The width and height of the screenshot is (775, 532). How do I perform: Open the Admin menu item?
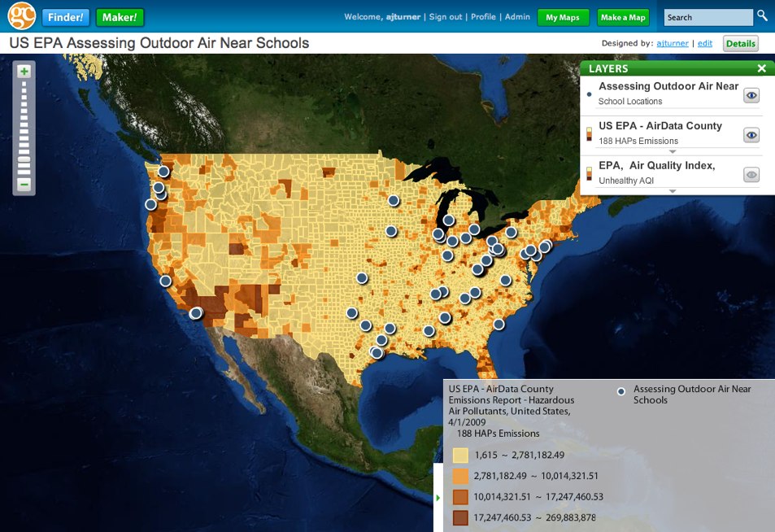(x=518, y=15)
